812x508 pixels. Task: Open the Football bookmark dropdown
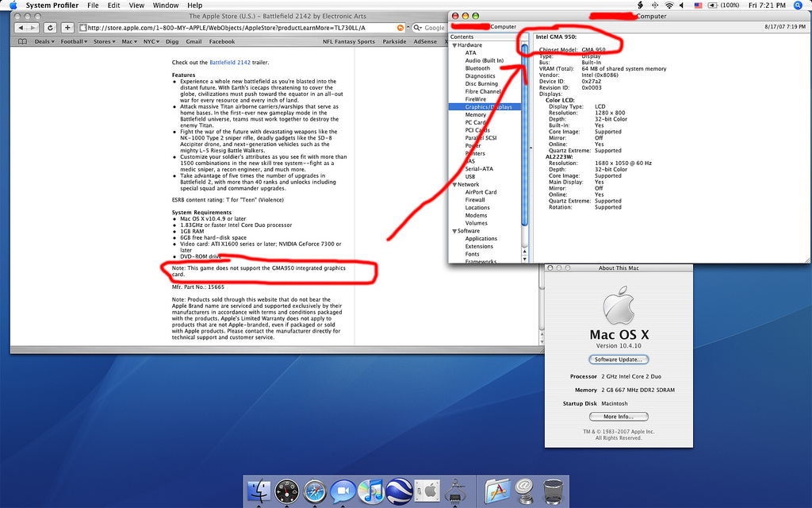[74, 41]
